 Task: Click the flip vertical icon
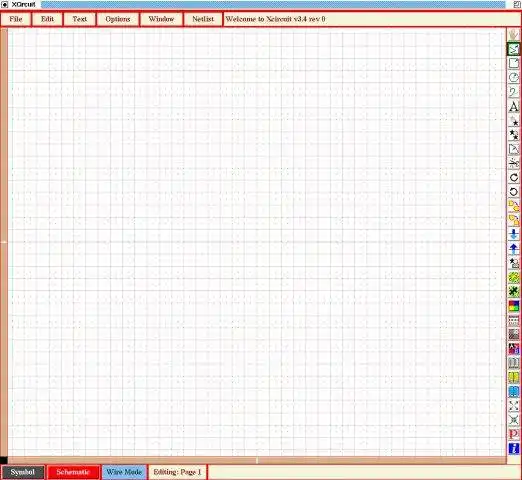point(514,220)
